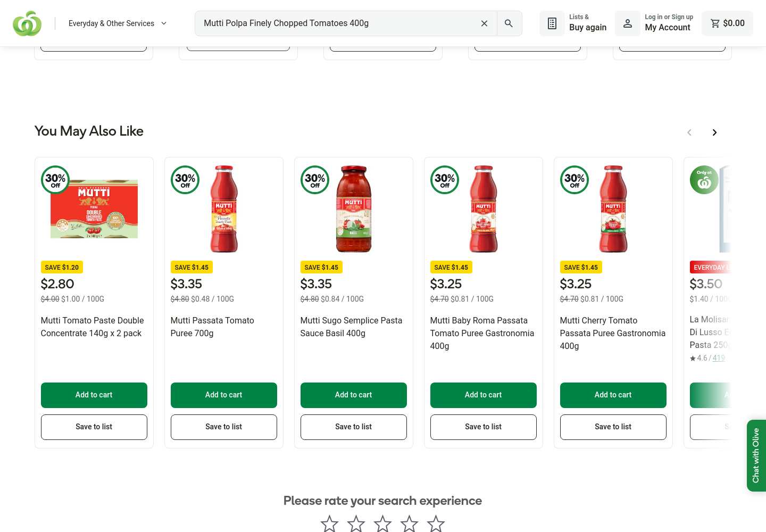Click the $3.25 price on Cherry Tomato Passata
The width and height of the screenshot is (766, 532).
tap(576, 284)
